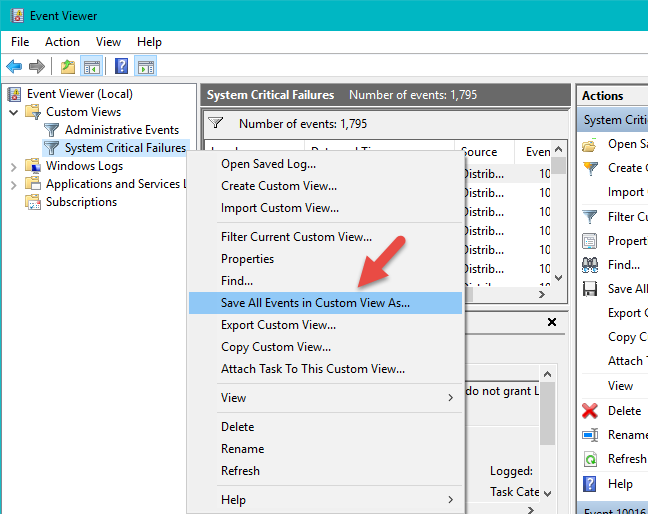The height and width of the screenshot is (514, 648).
Task: Click View in Actions pane
Action: point(620,386)
